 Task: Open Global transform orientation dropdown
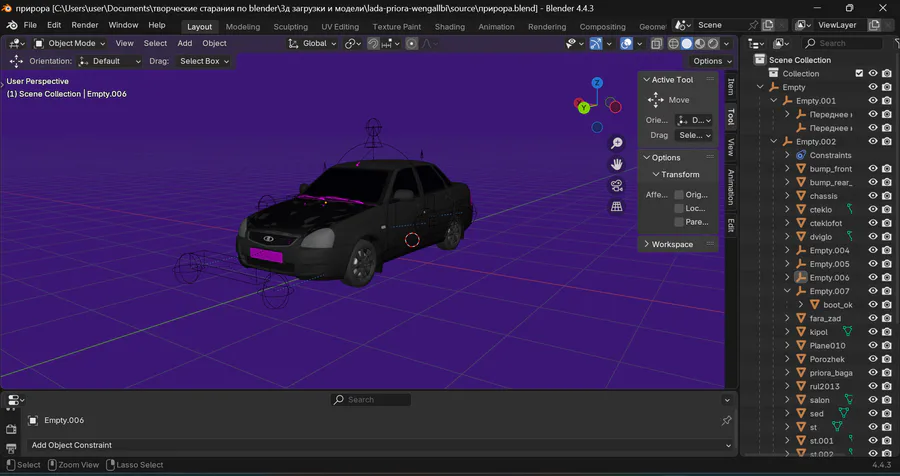pyautogui.click(x=312, y=44)
